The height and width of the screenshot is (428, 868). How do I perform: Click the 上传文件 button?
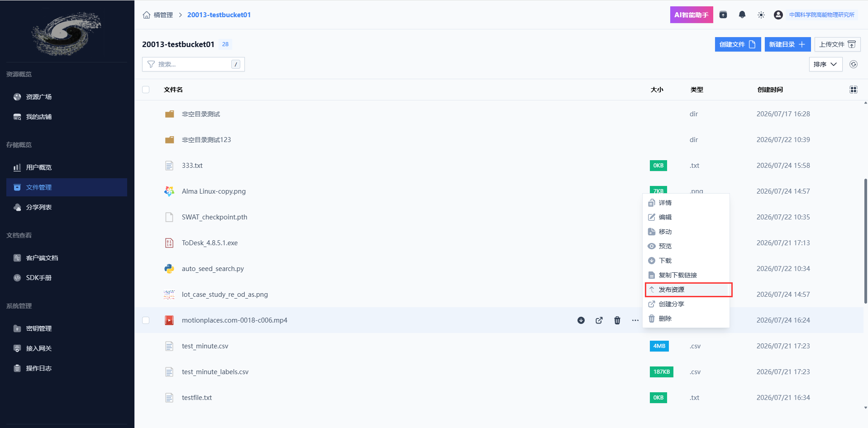pos(837,44)
